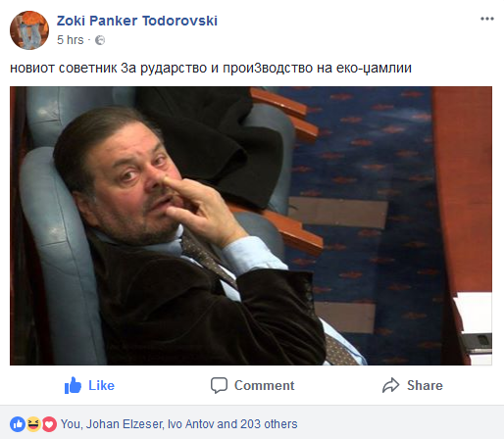Click 'You' in the reactions summary
The height and width of the screenshot is (439, 504).
pyautogui.click(x=71, y=424)
